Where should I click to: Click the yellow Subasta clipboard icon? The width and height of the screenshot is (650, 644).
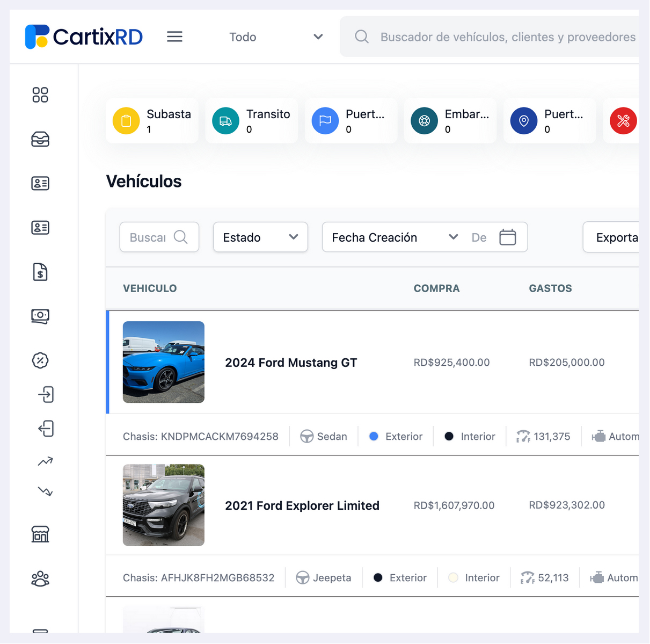pyautogui.click(x=126, y=121)
